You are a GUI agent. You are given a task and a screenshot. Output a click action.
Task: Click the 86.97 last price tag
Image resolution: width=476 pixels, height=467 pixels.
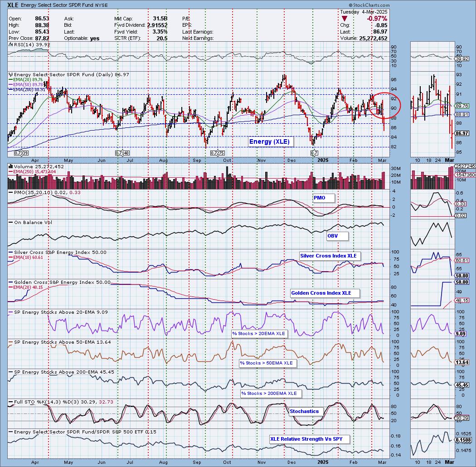click(x=462, y=133)
